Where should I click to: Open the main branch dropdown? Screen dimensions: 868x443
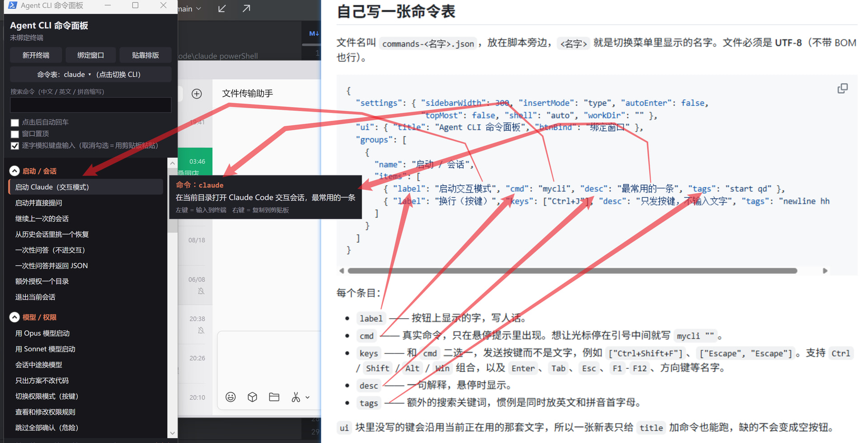click(189, 9)
